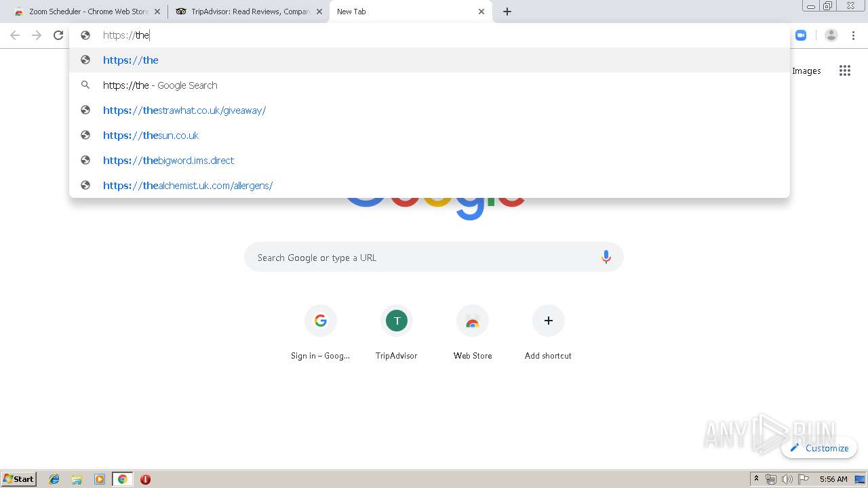868x488 pixels.
Task: Choose https://the - Google Search suggestion
Action: click(x=429, y=85)
